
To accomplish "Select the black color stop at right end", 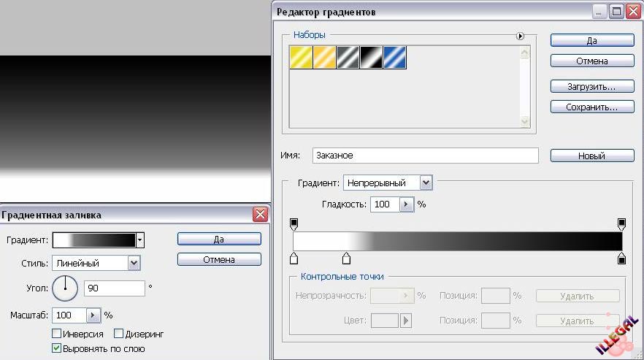I will coord(621,258).
